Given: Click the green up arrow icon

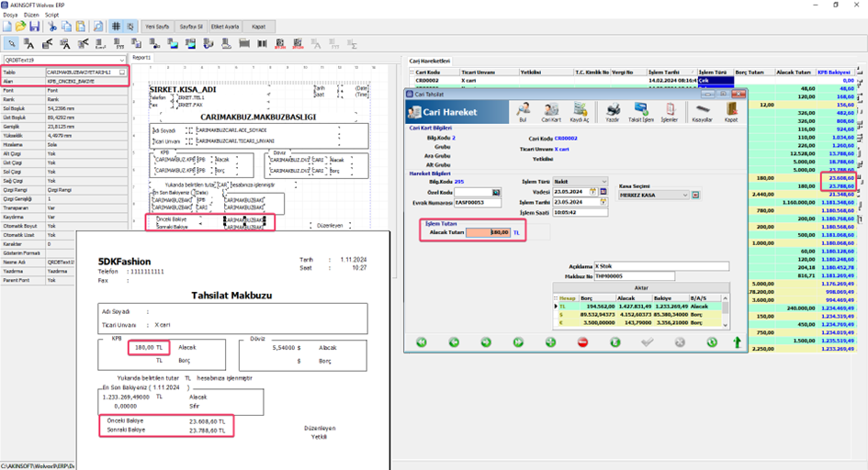Looking at the screenshot, I should (737, 342).
